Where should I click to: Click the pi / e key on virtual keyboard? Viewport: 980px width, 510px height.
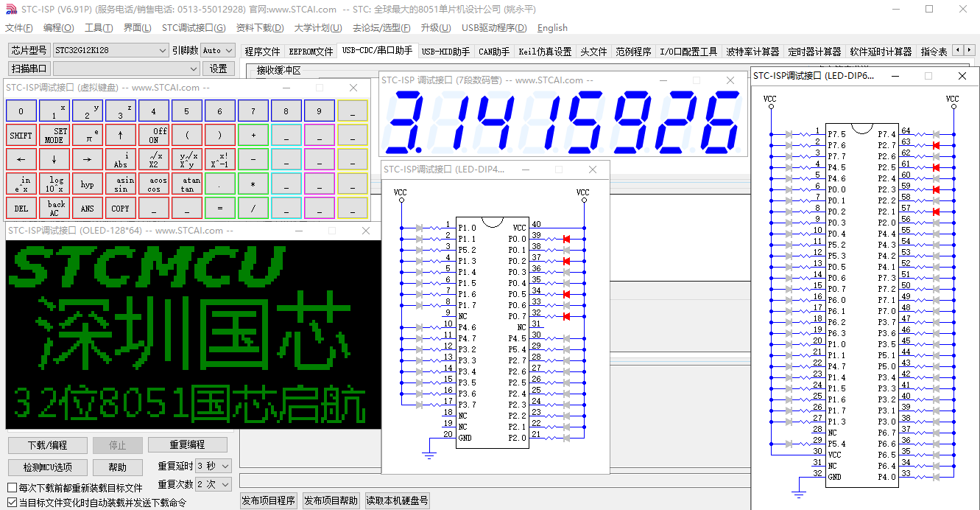click(x=88, y=136)
